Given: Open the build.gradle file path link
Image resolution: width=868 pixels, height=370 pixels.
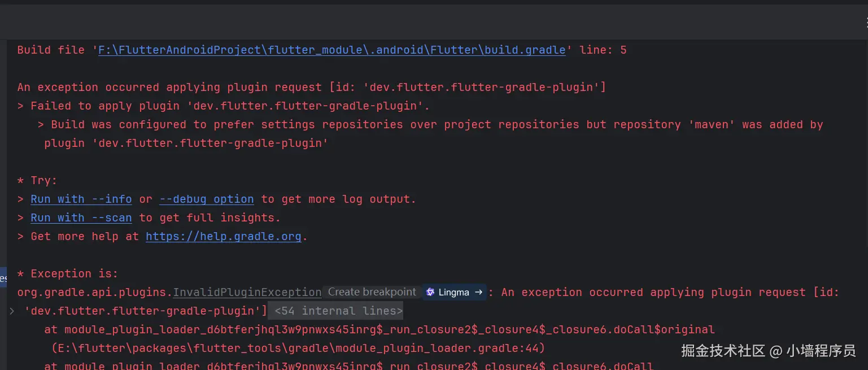Looking at the screenshot, I should coord(332,50).
